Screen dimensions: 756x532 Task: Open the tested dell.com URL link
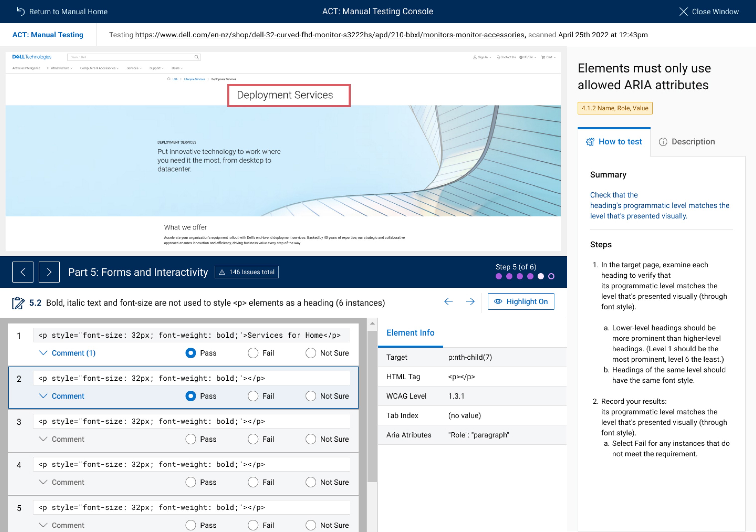[330, 35]
